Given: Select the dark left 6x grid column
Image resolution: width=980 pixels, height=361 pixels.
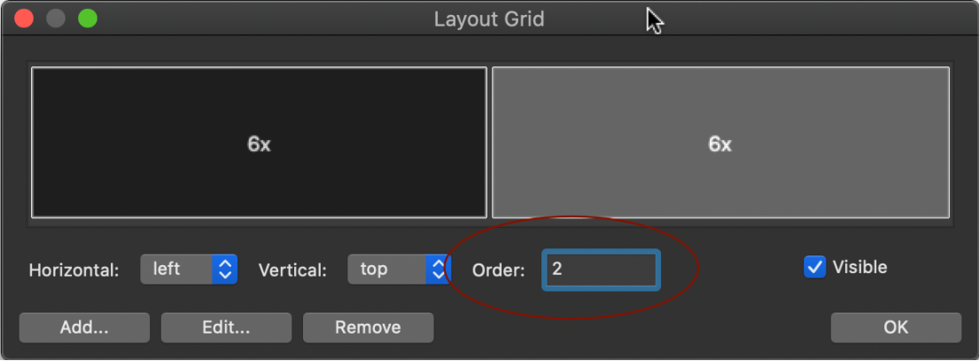Looking at the screenshot, I should [x=259, y=143].
